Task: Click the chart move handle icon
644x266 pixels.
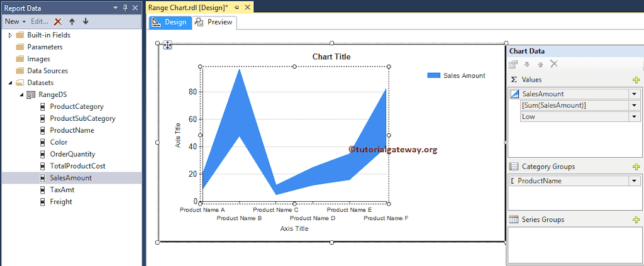Action: (x=167, y=45)
